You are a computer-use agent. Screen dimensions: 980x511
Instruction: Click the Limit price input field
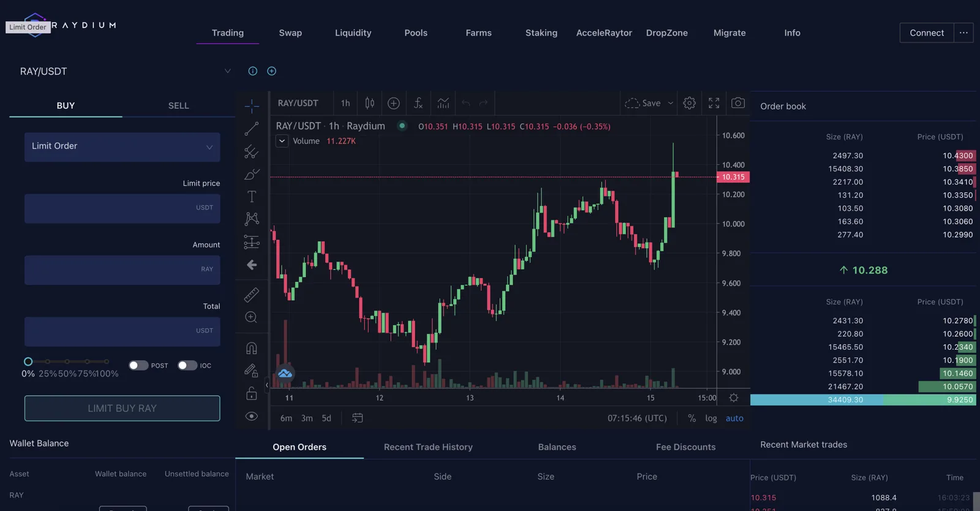point(122,208)
